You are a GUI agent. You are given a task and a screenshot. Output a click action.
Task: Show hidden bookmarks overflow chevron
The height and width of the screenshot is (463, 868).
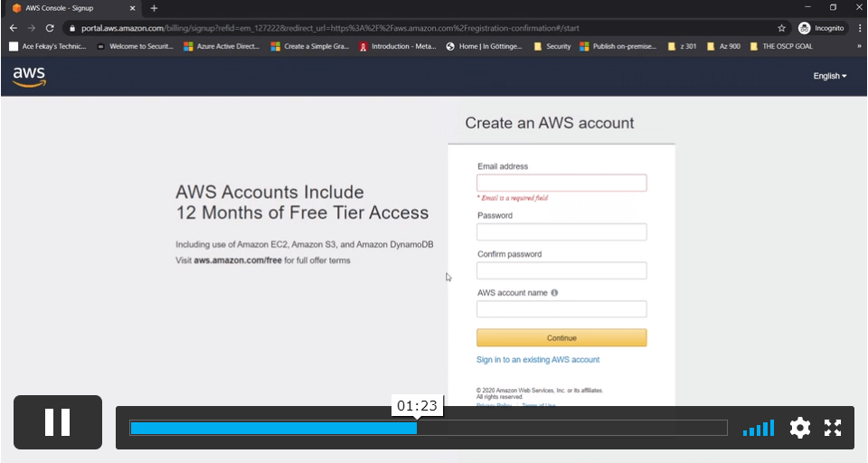(860, 46)
